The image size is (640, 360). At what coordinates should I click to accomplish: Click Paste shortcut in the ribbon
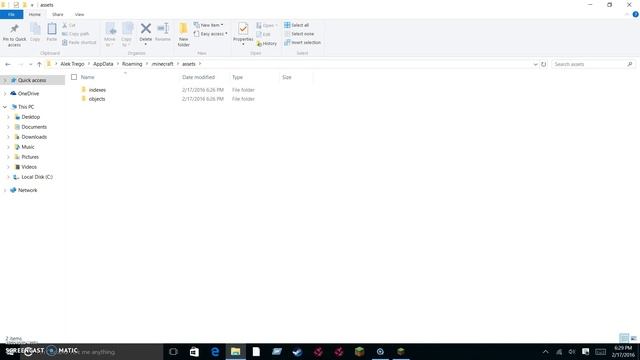tap(79, 42)
